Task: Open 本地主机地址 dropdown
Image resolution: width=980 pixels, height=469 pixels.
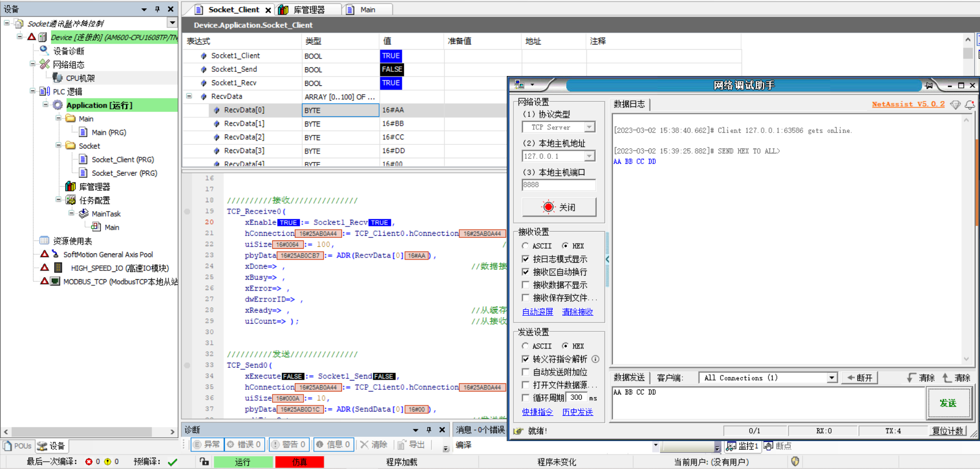Action: point(590,156)
